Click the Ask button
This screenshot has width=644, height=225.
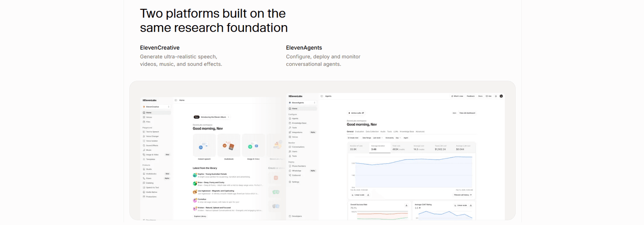(x=488, y=96)
